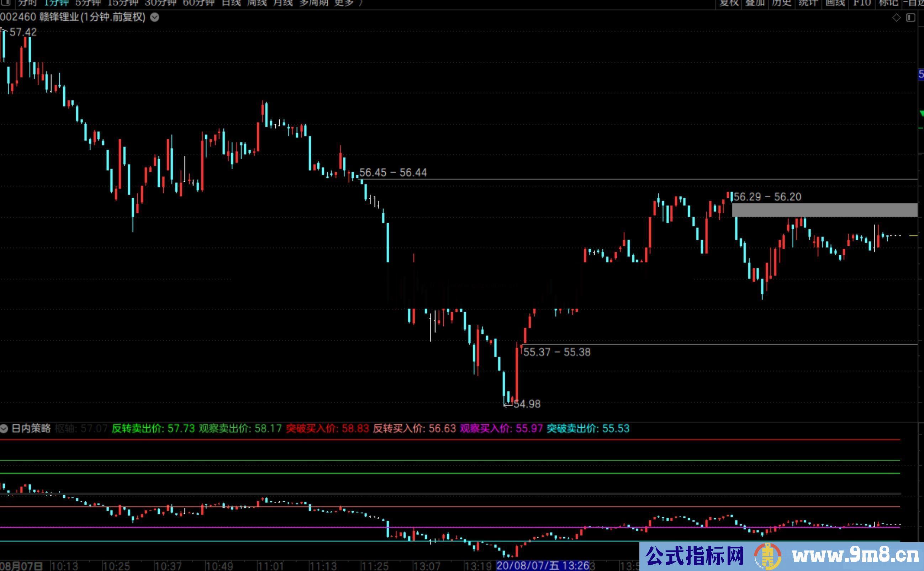The width and height of the screenshot is (924, 571).
Task: Open the stock title dropdown arrow
Action: pos(154,17)
